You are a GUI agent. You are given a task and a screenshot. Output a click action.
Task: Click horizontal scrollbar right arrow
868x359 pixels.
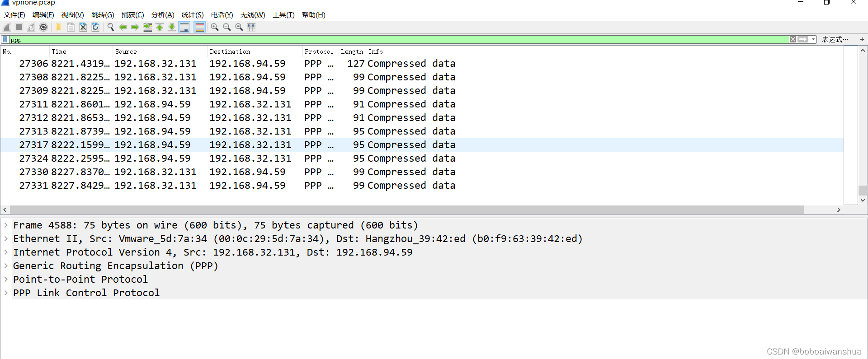coord(839,210)
